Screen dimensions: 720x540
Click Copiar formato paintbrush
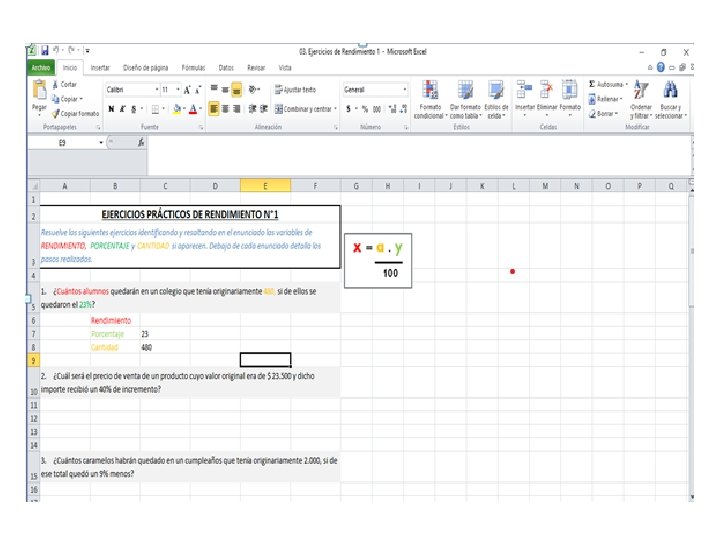(x=75, y=113)
